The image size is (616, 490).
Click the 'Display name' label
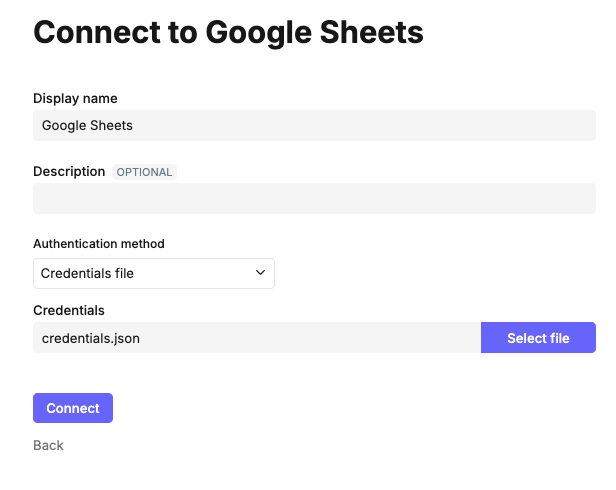(x=75, y=98)
